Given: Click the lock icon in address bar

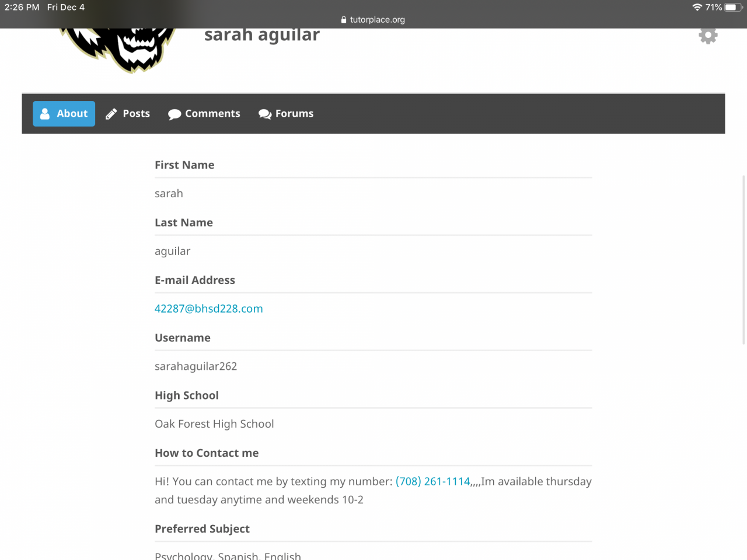Looking at the screenshot, I should point(344,20).
